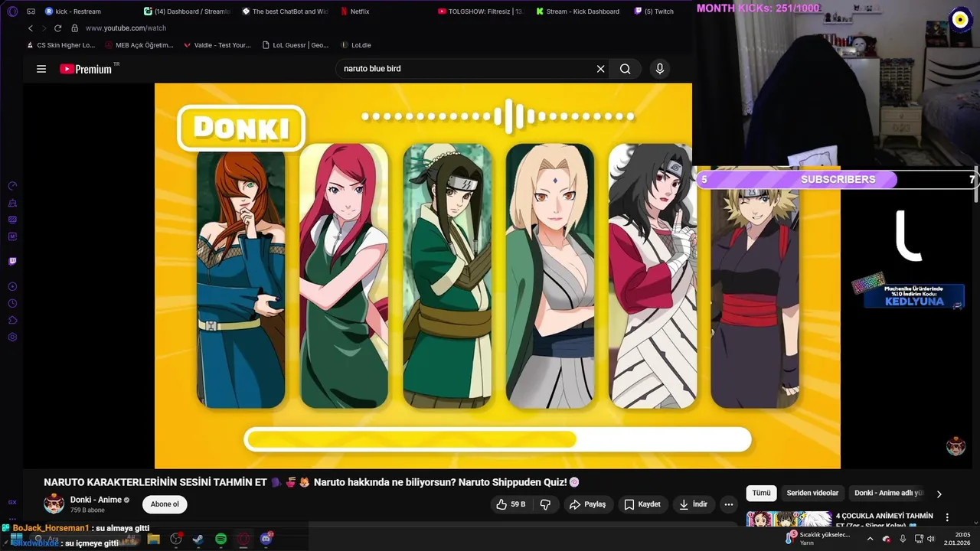This screenshot has width=980, height=551.
Task: Click the yellow quiz timer progress bar
Action: (x=498, y=439)
